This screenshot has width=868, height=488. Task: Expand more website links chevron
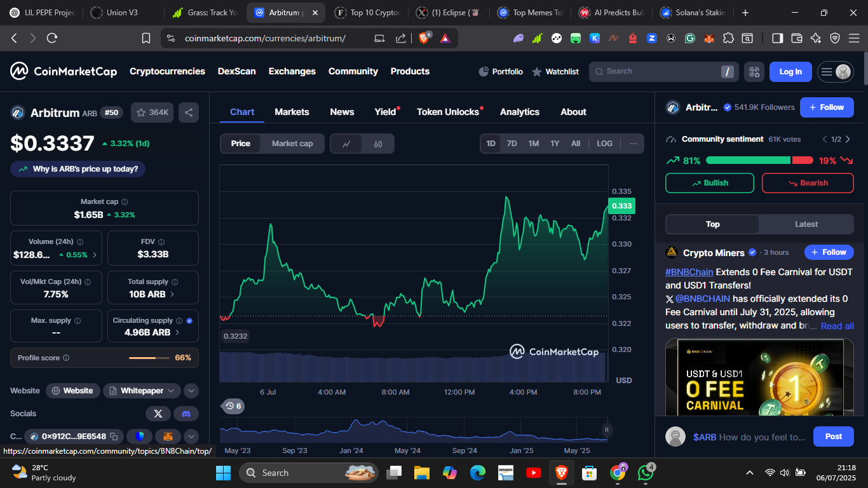click(191, 391)
